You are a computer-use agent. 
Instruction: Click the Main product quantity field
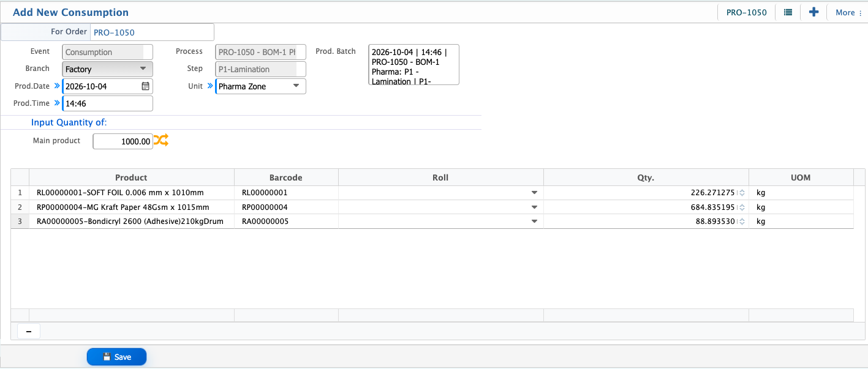123,141
